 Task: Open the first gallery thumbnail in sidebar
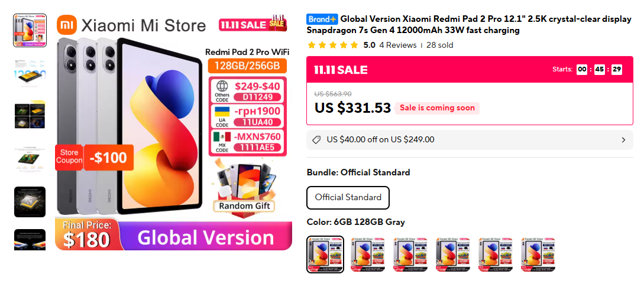coord(30,30)
